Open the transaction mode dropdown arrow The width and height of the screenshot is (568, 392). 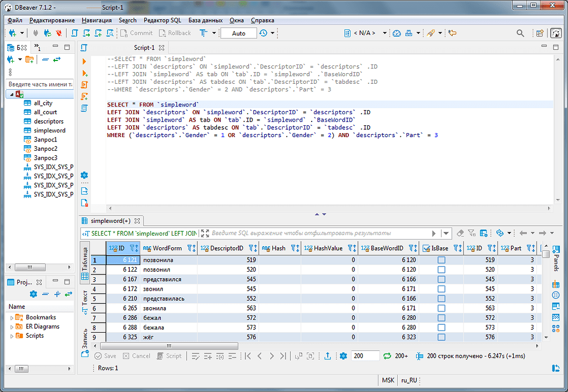(214, 33)
